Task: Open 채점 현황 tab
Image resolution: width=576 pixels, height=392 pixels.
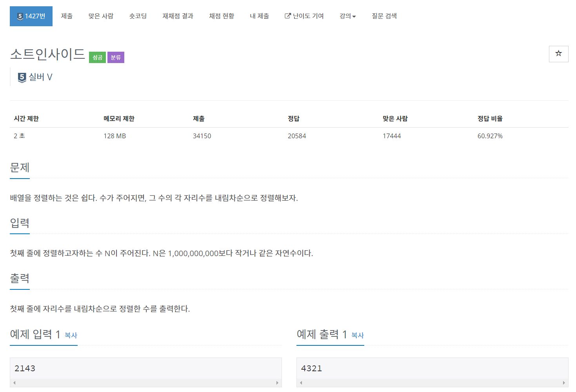Action: 222,16
